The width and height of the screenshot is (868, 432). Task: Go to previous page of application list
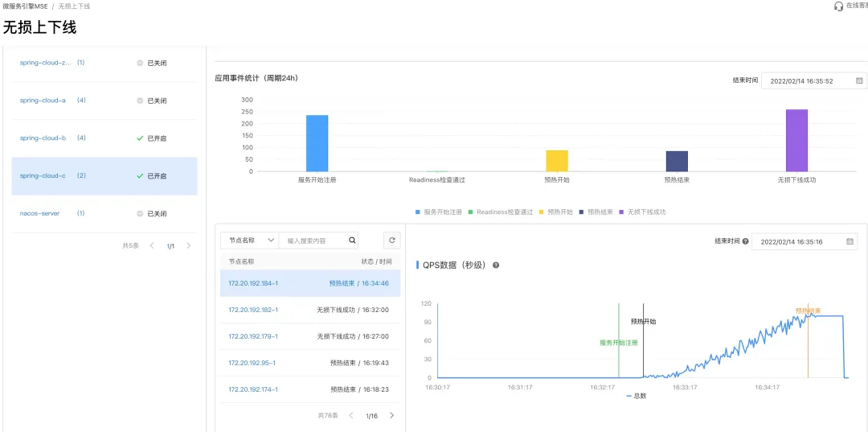click(x=152, y=245)
